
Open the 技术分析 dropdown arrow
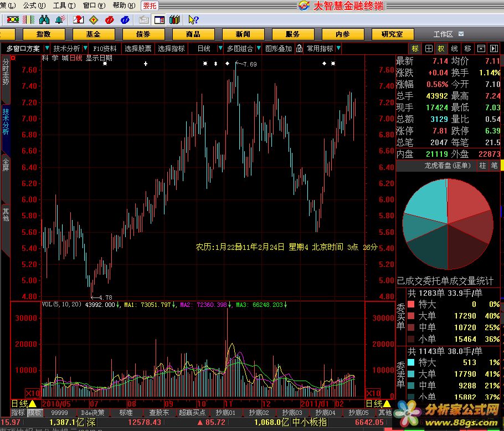coord(85,48)
